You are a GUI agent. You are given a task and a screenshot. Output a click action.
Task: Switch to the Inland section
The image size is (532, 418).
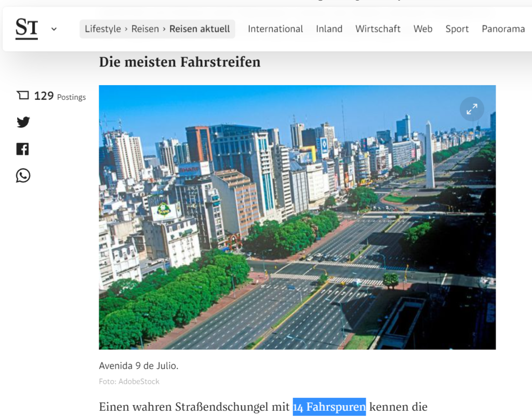[x=329, y=29]
